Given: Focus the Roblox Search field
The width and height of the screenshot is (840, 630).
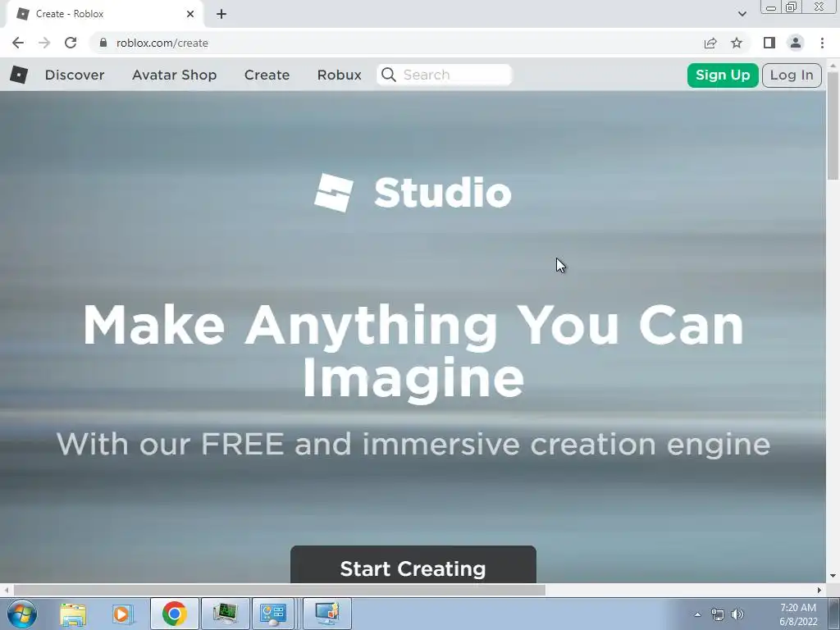Looking at the screenshot, I should 445,75.
